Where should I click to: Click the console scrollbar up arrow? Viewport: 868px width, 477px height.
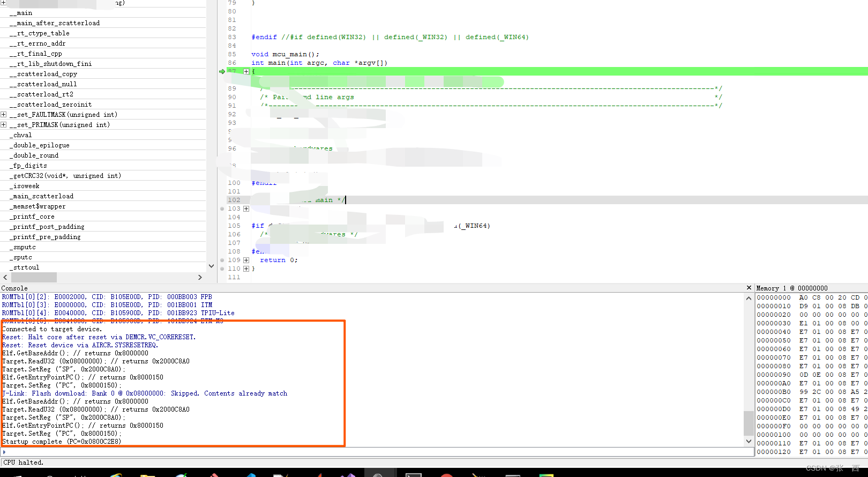tap(749, 298)
